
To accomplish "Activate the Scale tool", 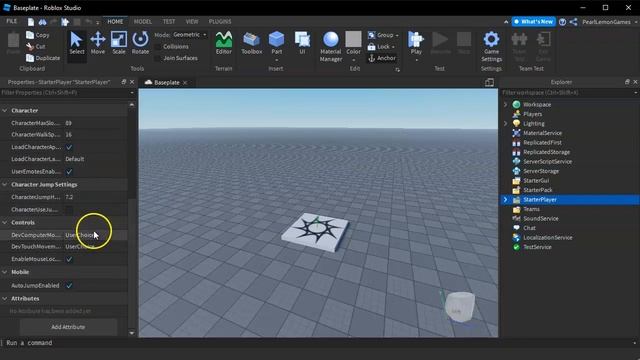I will coord(119,43).
